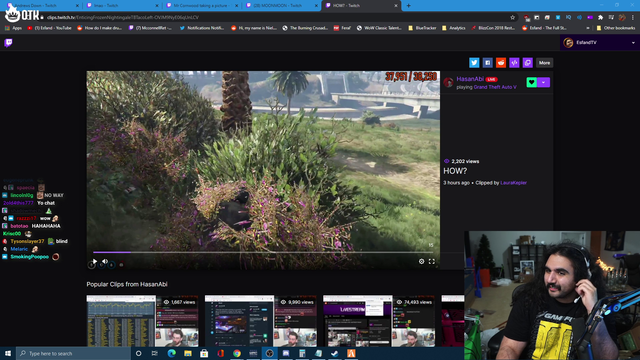Viewport: 640px width, 360px height.
Task: Share clip on Reddit
Action: 501,63
